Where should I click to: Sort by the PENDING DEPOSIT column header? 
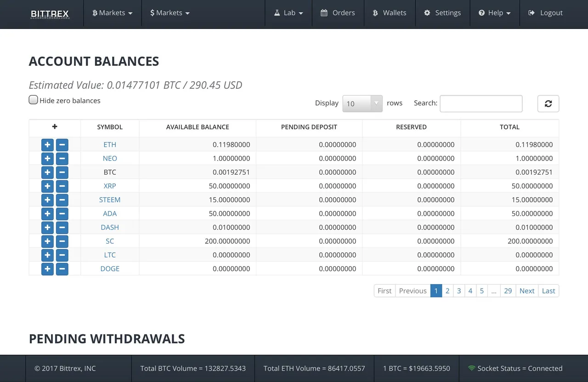tap(309, 127)
